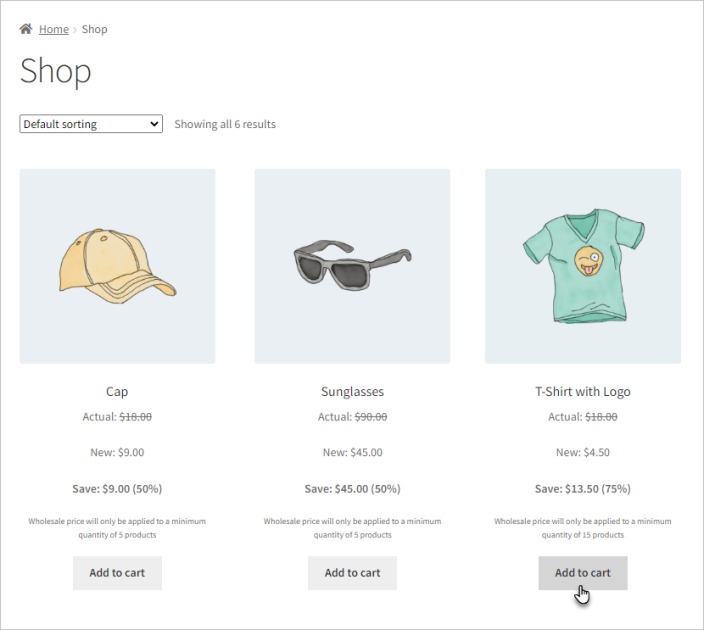The width and height of the screenshot is (704, 630).
Task: Open the Home breadcrumb link
Action: [x=54, y=29]
